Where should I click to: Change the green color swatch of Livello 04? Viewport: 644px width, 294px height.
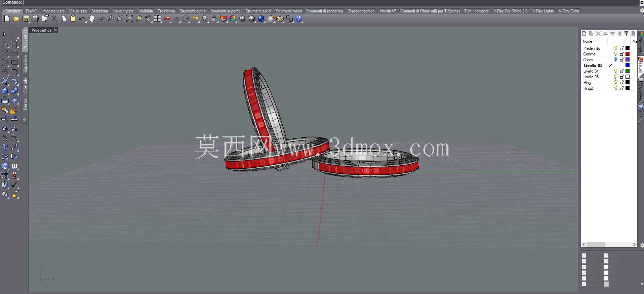[x=628, y=71]
